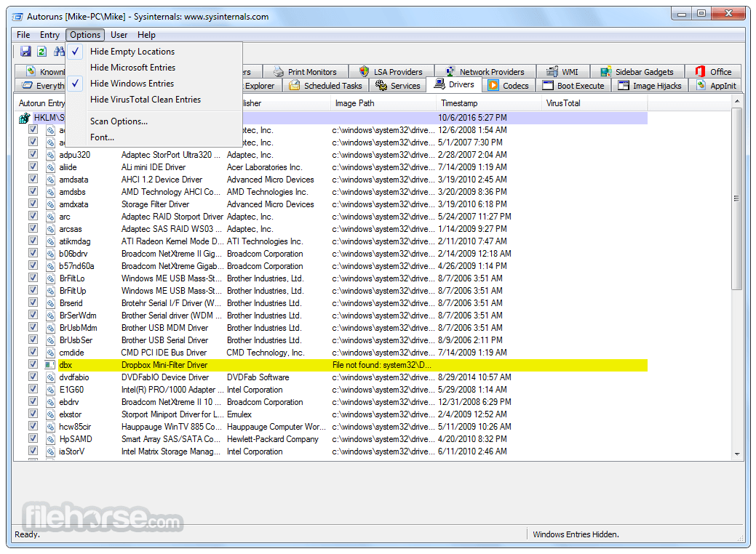The height and width of the screenshot is (554, 756).
Task: Click the vertical scrollbar thumb
Action: (736, 198)
